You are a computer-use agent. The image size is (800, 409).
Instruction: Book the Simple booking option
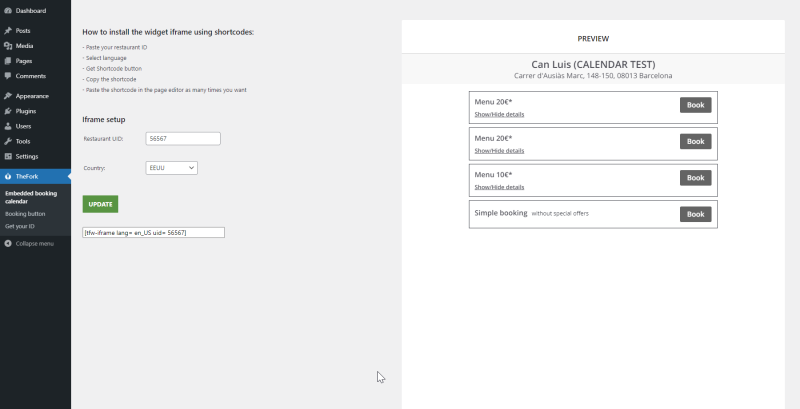tap(695, 214)
